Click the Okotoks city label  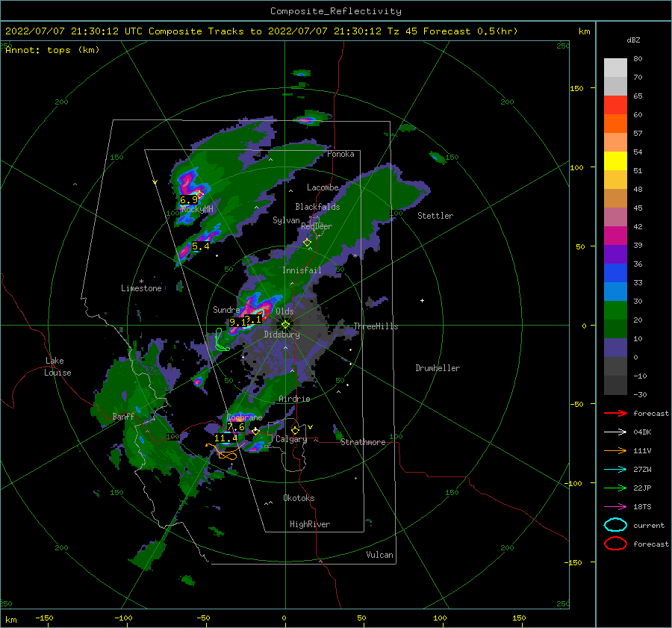click(x=299, y=497)
